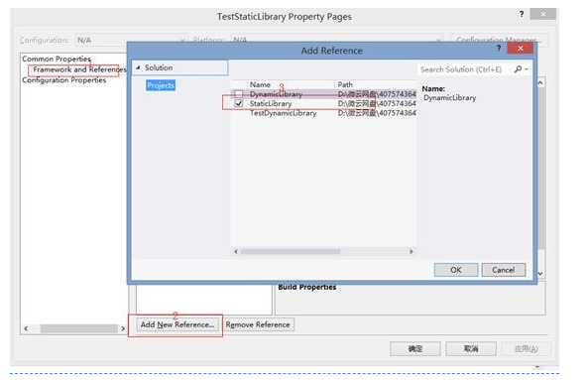Click OK in Add Reference dialog
The width and height of the screenshot is (588, 380).
(456, 270)
